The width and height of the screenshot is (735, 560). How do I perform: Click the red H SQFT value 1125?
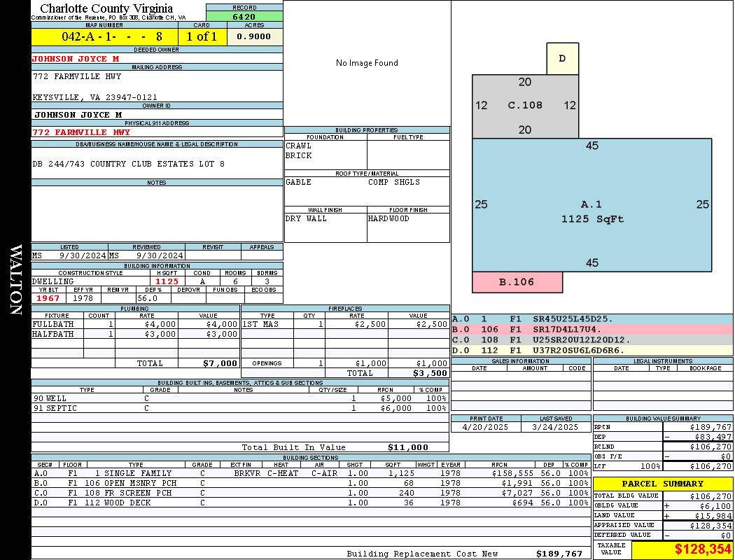[167, 281]
